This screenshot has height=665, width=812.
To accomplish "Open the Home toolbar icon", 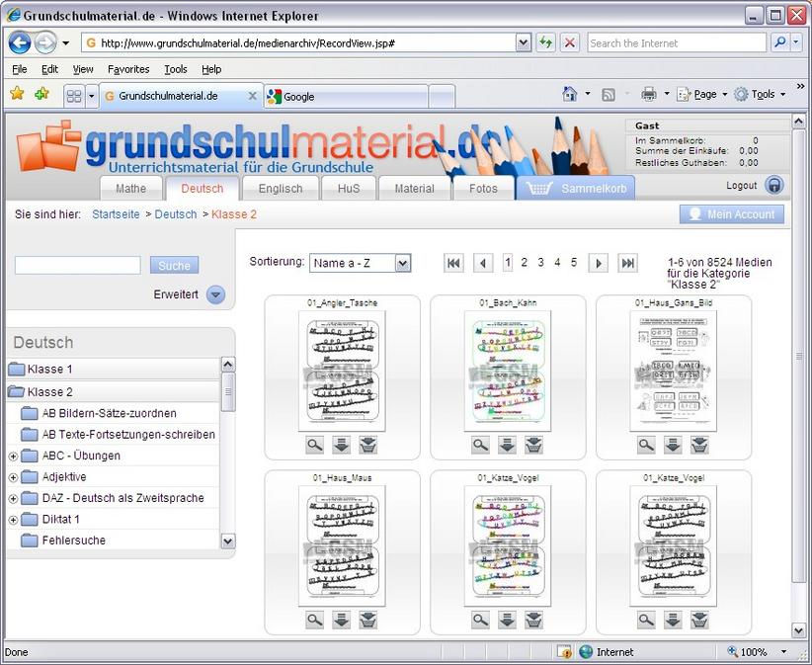I will (569, 95).
